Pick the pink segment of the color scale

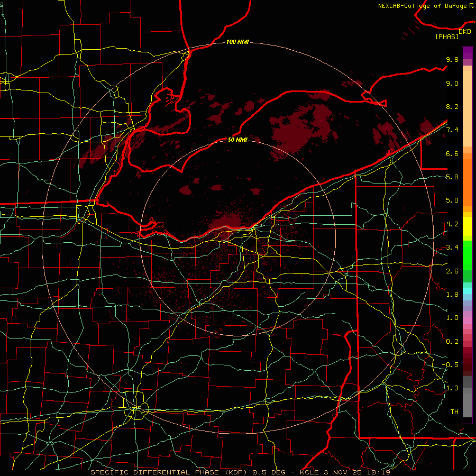coord(467,321)
